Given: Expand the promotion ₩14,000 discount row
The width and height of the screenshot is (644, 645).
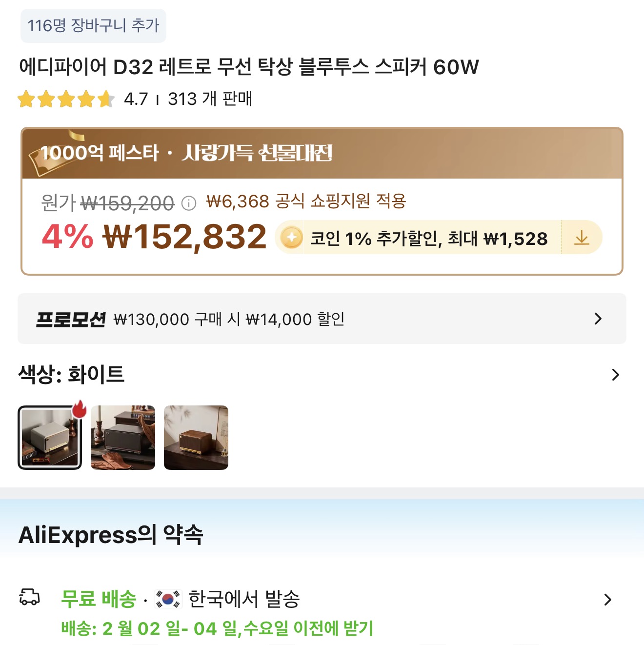Looking at the screenshot, I should (x=598, y=319).
